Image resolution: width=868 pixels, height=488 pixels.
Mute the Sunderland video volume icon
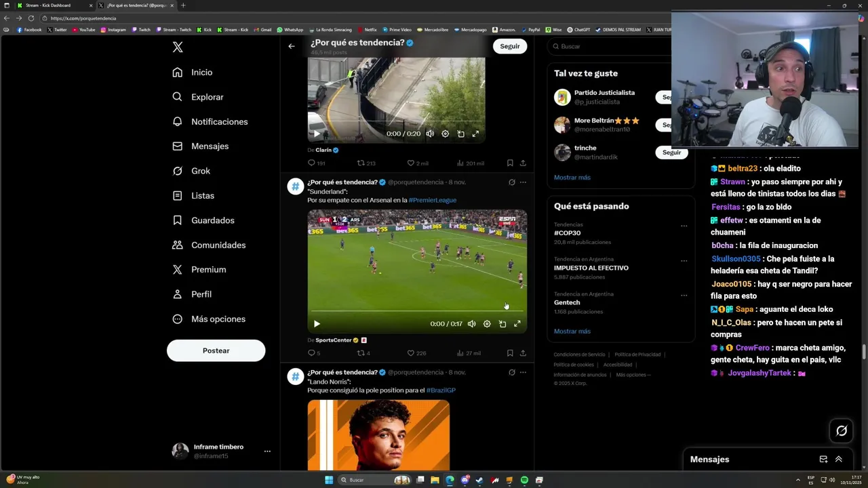471,324
